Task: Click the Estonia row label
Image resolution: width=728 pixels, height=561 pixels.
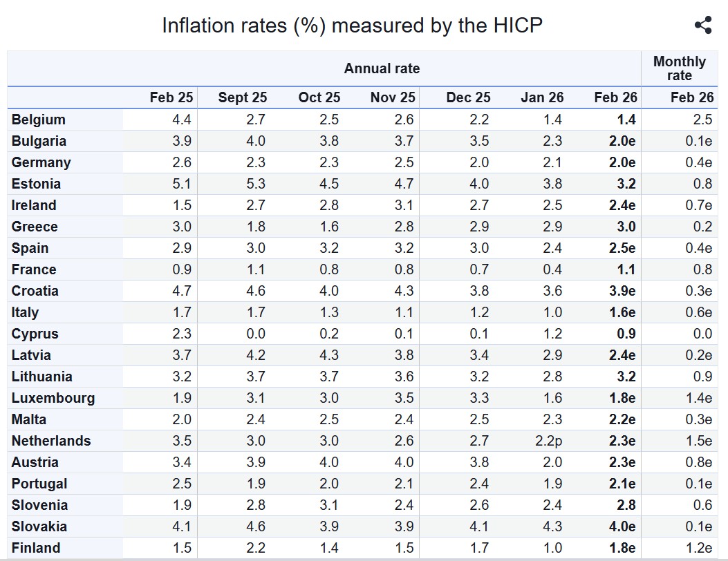Action: pos(36,184)
